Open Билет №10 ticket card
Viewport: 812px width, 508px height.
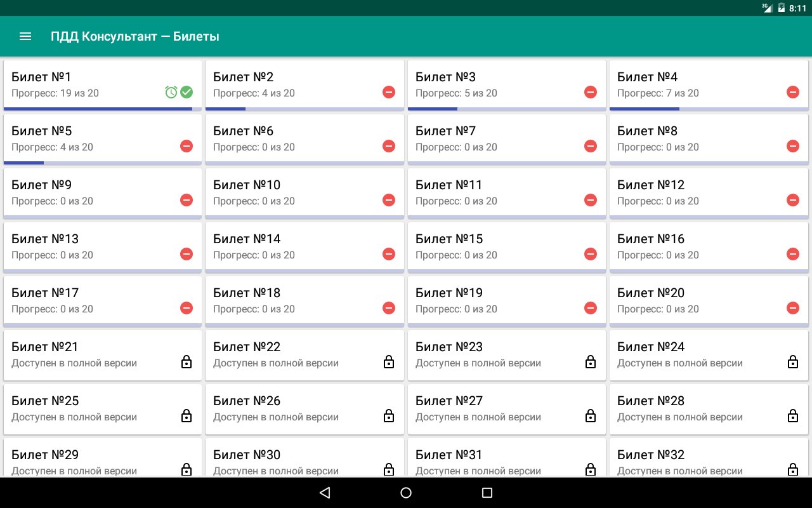[292, 192]
